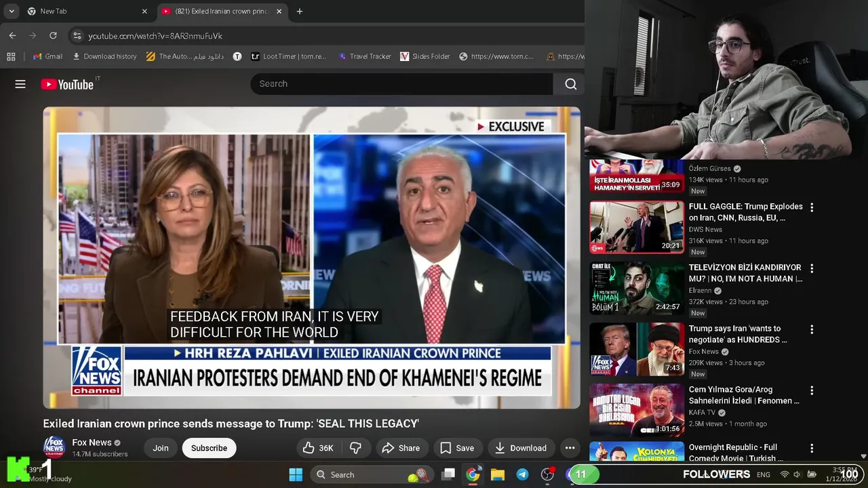Share the Fox News video

click(401, 448)
